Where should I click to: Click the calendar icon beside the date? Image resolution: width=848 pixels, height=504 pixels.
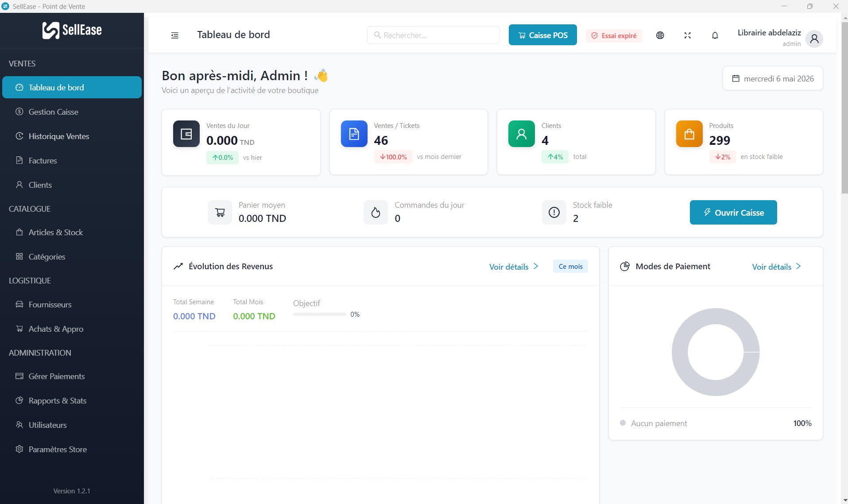[x=736, y=78]
